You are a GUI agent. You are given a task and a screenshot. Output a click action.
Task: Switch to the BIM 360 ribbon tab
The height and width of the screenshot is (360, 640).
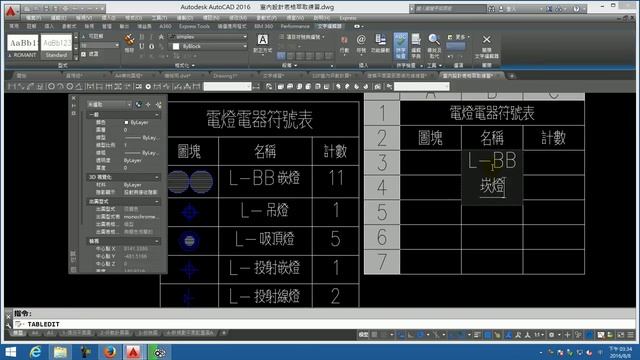pos(263,26)
